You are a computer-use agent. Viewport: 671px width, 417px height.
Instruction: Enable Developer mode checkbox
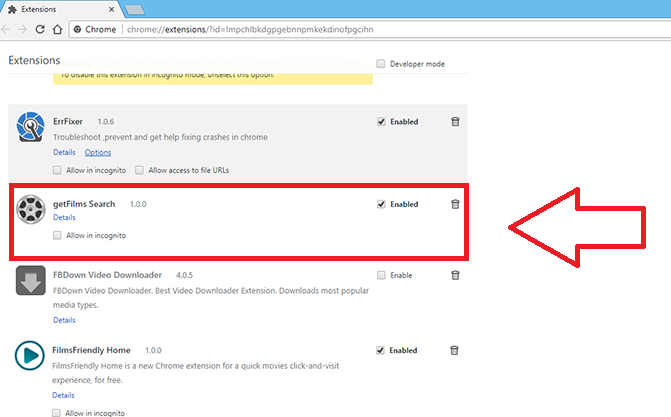(381, 64)
